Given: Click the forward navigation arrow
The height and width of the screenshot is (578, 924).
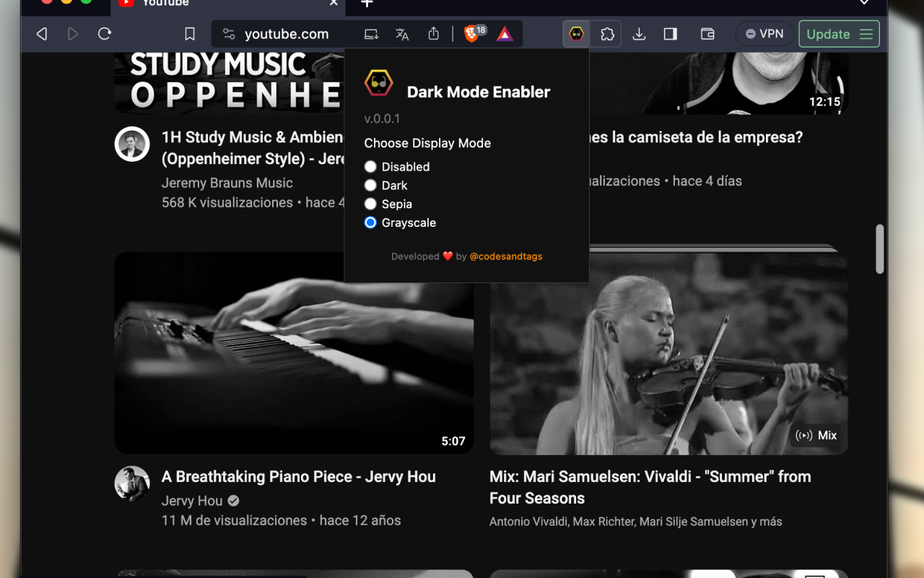Looking at the screenshot, I should click(x=73, y=34).
